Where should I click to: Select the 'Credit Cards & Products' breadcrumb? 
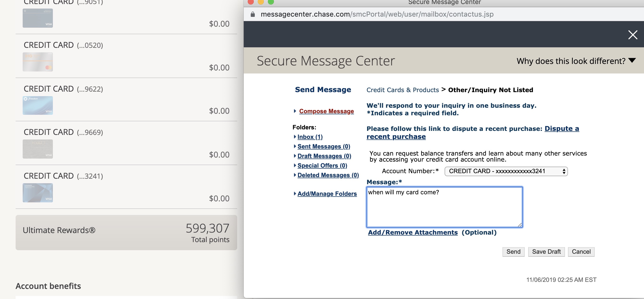pos(403,90)
